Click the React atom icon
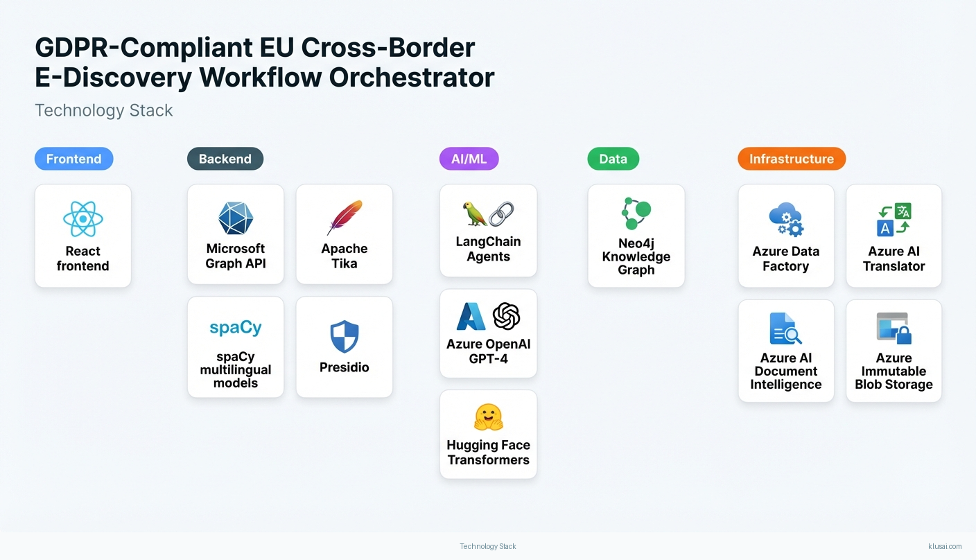Viewport: 976px width, 560px height. pyautogui.click(x=83, y=220)
